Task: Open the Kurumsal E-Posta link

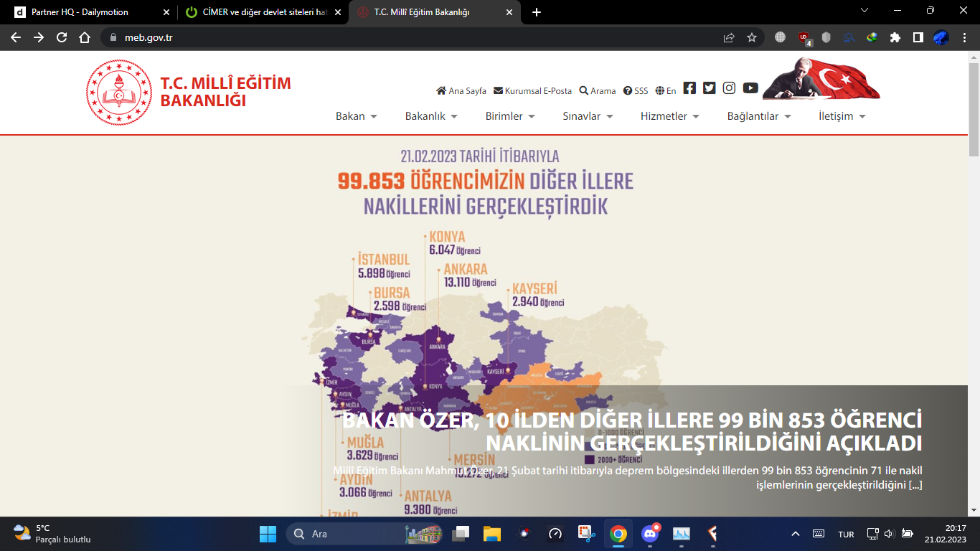Action: [x=533, y=91]
